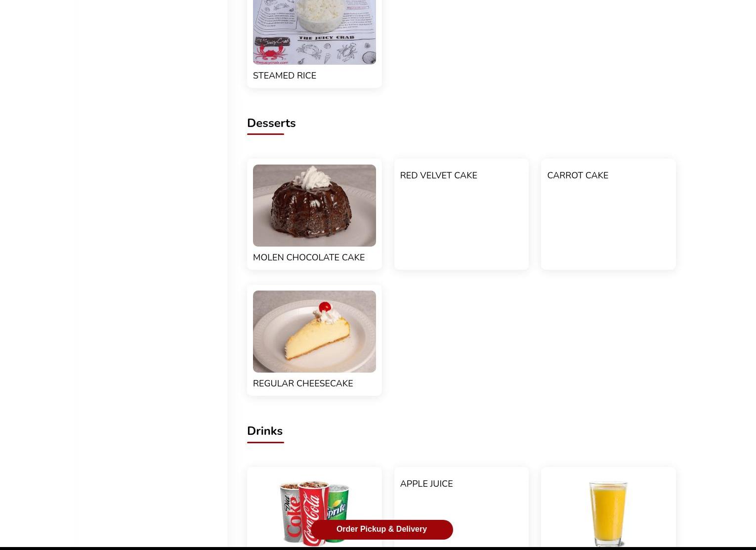Open the molten chocolate cake image
The width and height of the screenshot is (756, 550).
tap(314, 206)
